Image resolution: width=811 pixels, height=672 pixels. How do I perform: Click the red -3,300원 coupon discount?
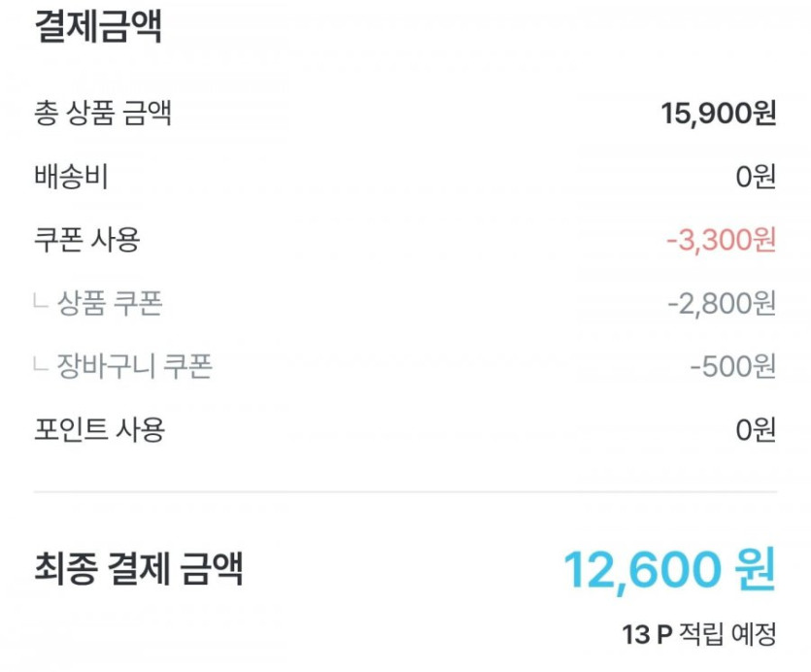721,240
